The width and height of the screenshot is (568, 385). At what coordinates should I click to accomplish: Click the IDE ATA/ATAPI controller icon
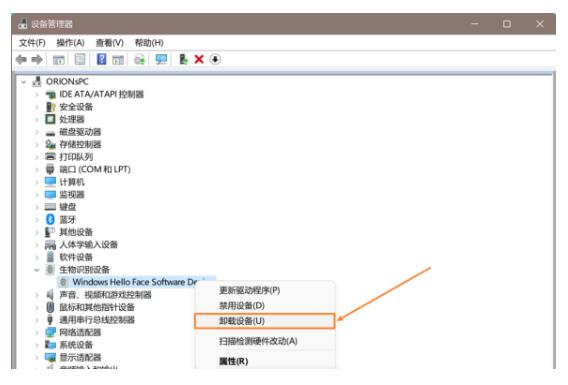click(x=50, y=95)
